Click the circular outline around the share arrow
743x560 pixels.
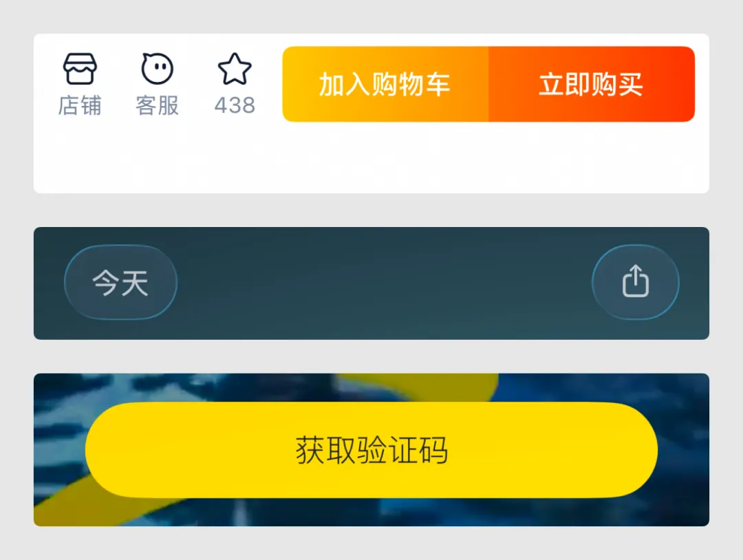(x=636, y=282)
